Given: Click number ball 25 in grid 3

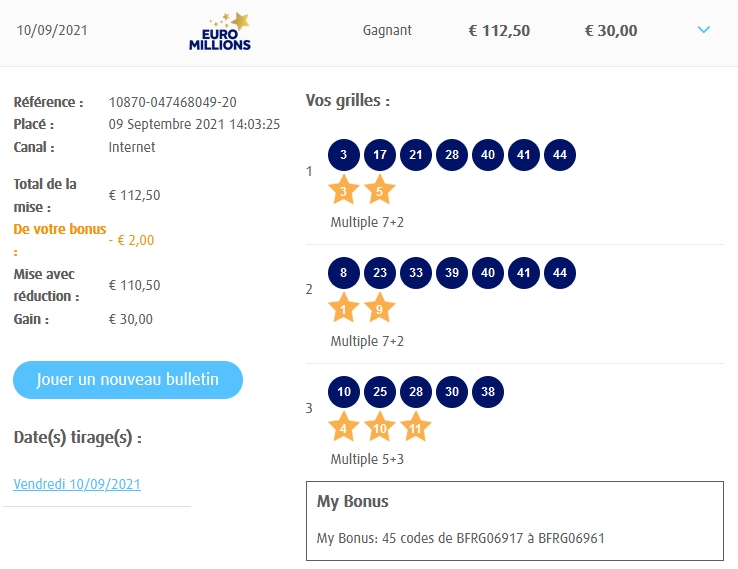Looking at the screenshot, I should 380,391.
